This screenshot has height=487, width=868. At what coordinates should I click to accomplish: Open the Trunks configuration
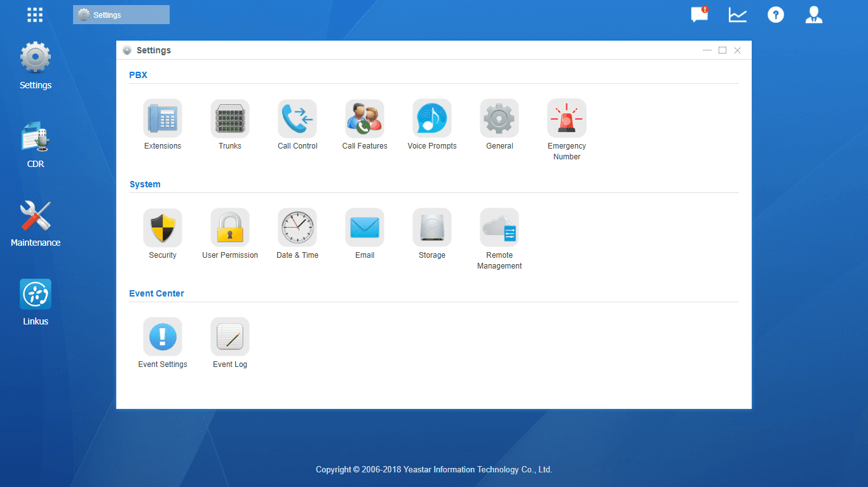[230, 124]
